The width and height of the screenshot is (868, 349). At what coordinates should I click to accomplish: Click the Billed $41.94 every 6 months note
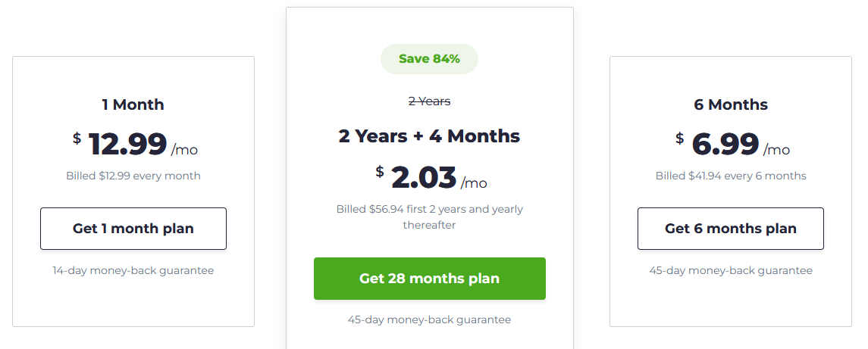(731, 176)
